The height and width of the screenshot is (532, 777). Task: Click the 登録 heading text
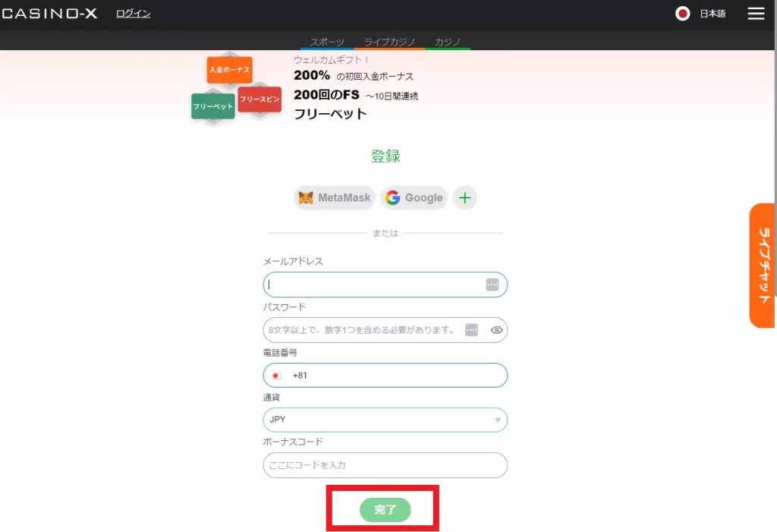385,156
